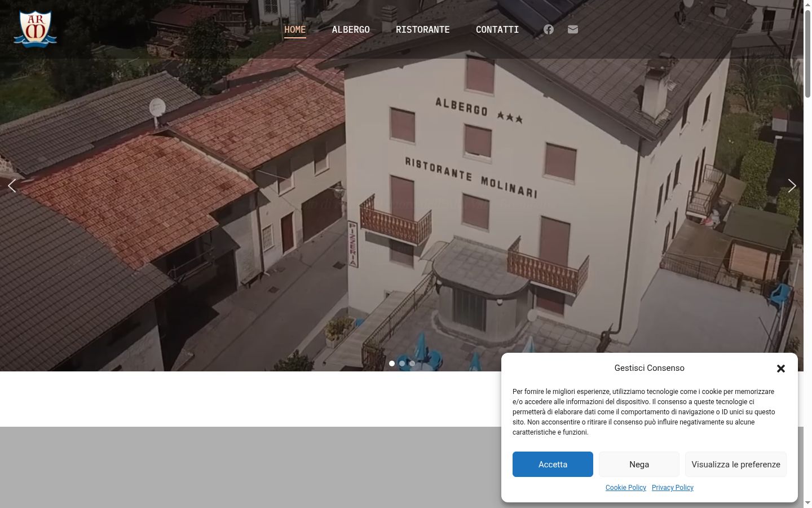Open the Cookie Policy link
812x508 pixels.
(626, 488)
